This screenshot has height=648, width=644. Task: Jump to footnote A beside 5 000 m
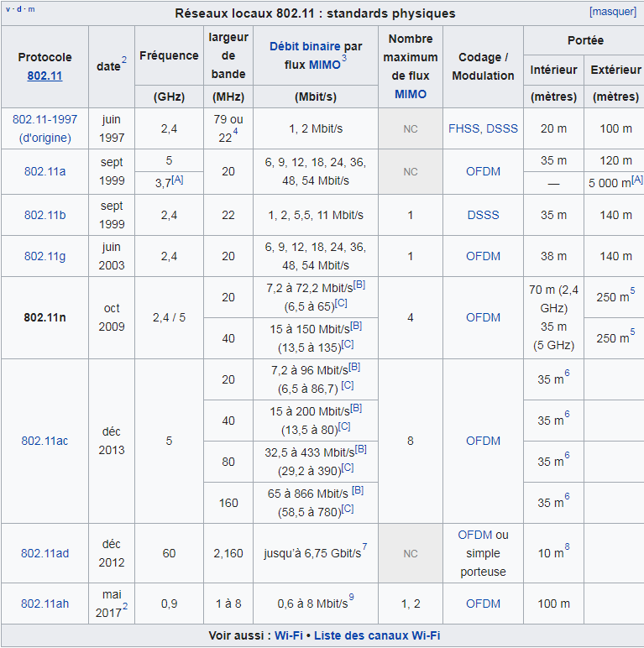tap(637, 180)
